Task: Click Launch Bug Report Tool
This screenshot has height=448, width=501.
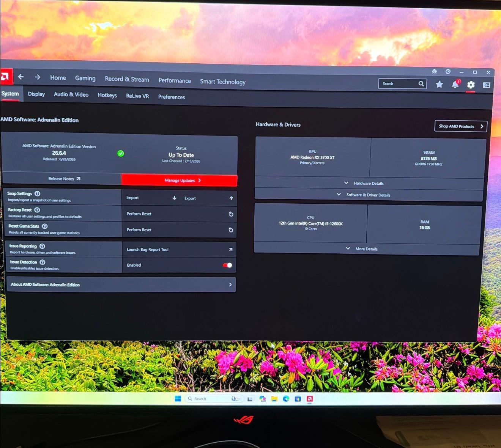Action: pyautogui.click(x=179, y=250)
